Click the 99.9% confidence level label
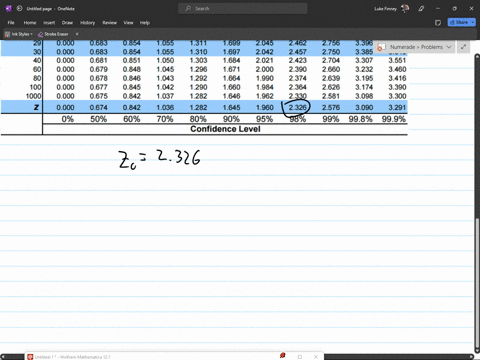480x360 pixels. coord(394,119)
